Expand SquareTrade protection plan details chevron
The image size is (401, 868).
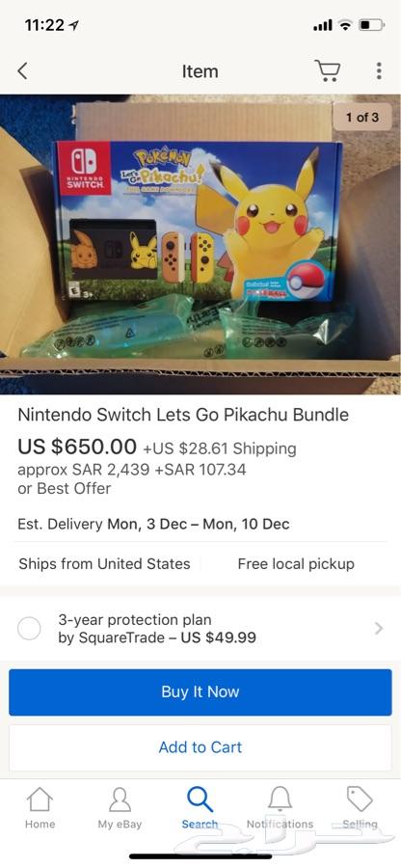click(x=379, y=628)
